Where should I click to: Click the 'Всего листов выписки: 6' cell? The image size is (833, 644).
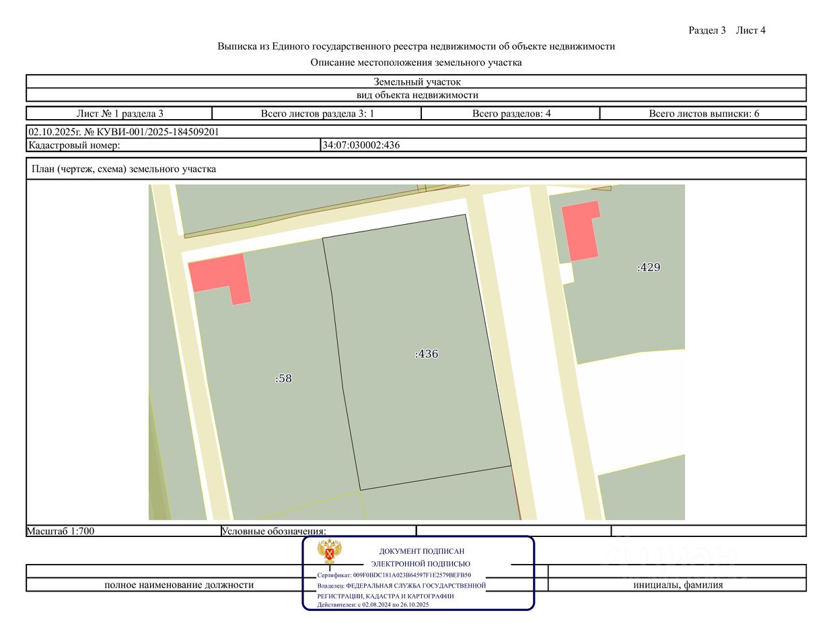703,114
